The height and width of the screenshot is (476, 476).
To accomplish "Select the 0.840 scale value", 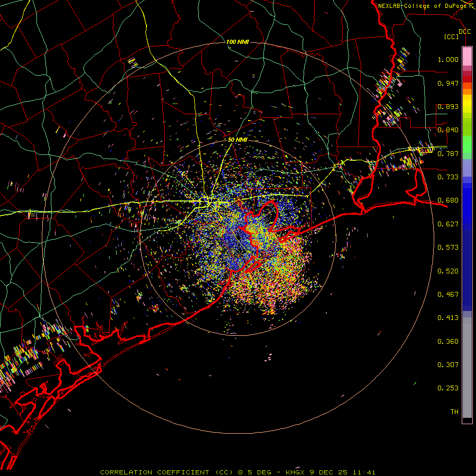I will point(448,130).
